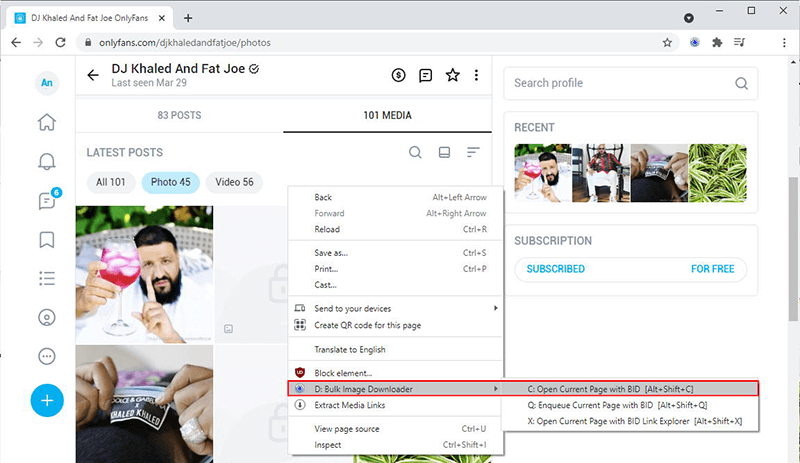Select the Video 56 filter chip
Image resolution: width=800 pixels, height=463 pixels.
click(x=234, y=182)
